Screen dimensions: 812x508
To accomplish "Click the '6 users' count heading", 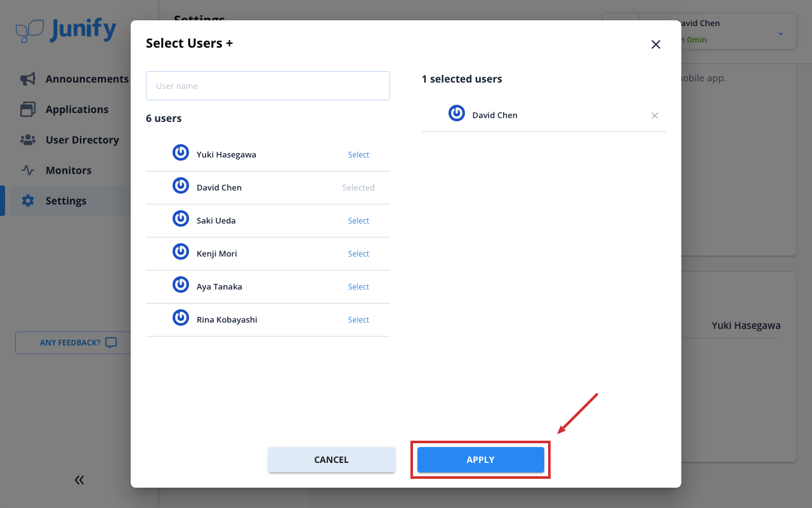I will pos(164,119).
